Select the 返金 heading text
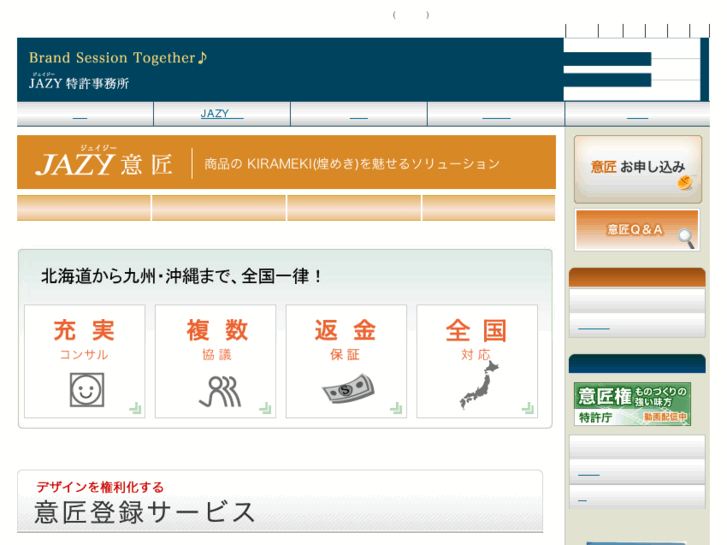The height and width of the screenshot is (545, 727). 345,330
